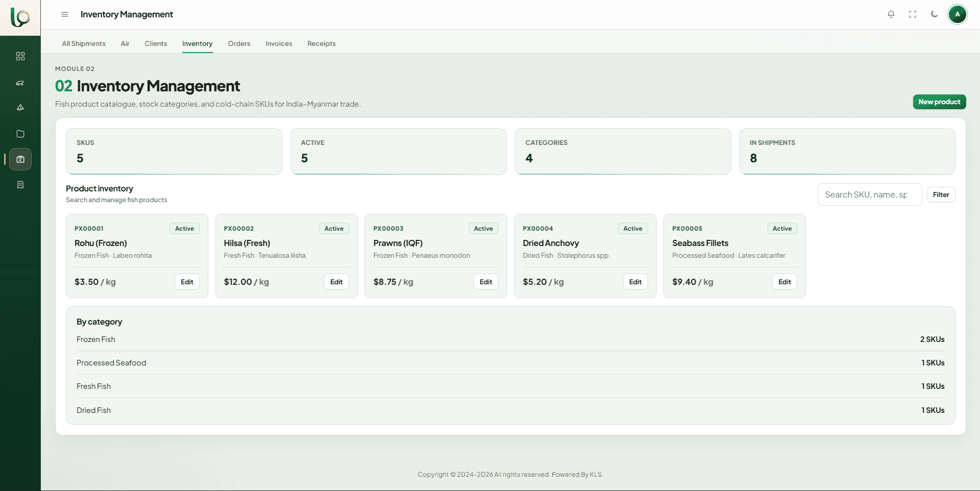The width and height of the screenshot is (980, 491).
Task: Switch to Invoices tab
Action: point(279,43)
